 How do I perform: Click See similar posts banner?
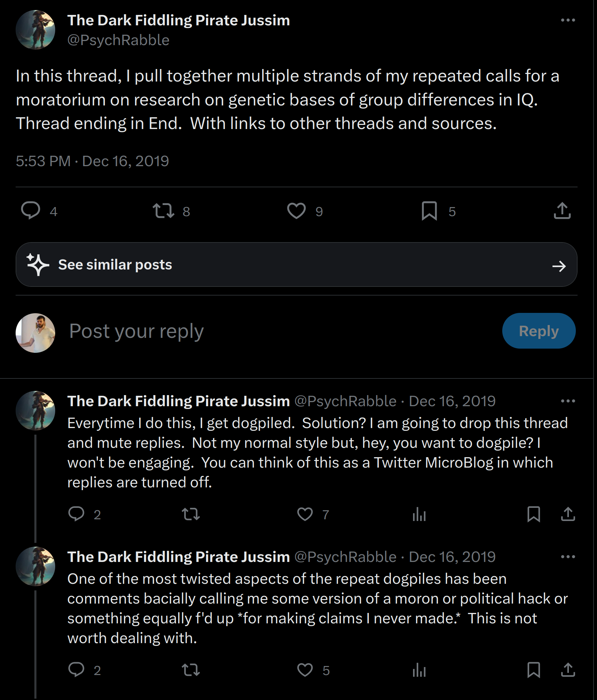(296, 265)
